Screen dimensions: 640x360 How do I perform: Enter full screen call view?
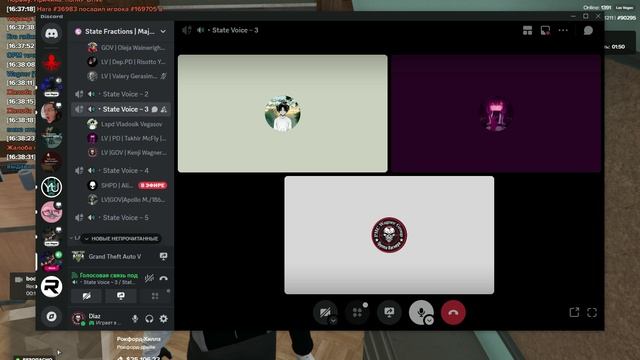[592, 313]
